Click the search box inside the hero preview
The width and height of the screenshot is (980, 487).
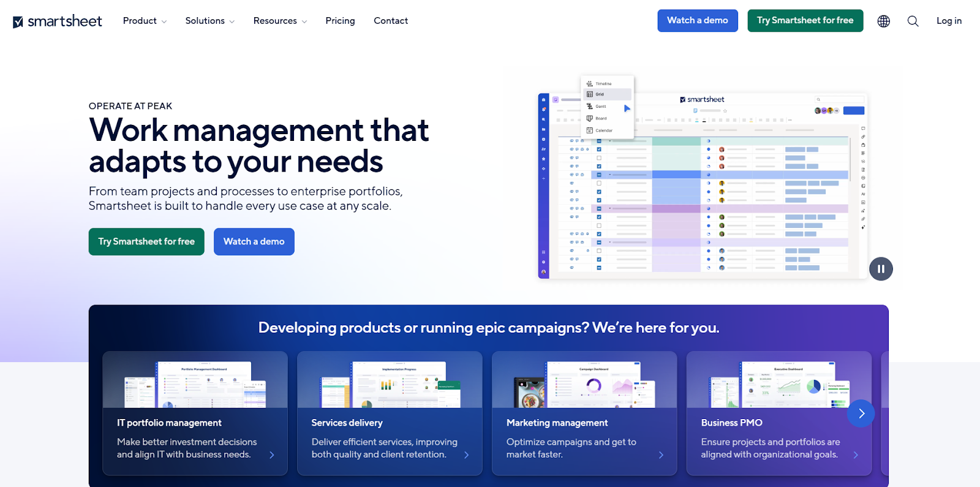pyautogui.click(x=839, y=99)
